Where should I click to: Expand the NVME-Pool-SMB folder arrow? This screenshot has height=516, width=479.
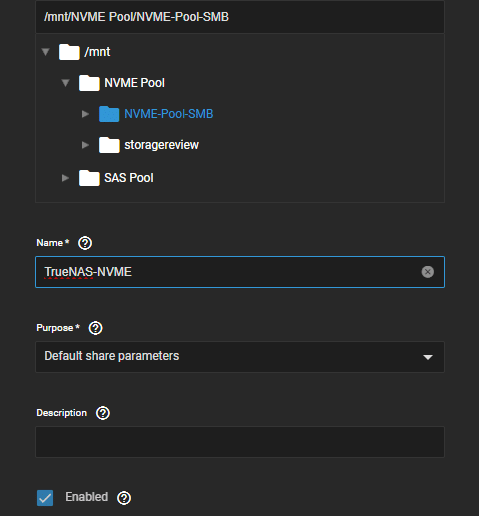[x=85, y=114]
